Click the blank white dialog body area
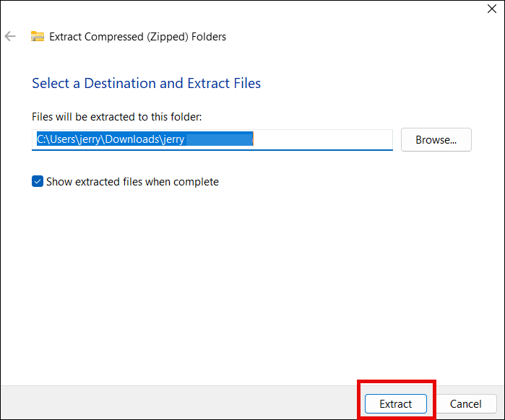 pos(253,289)
